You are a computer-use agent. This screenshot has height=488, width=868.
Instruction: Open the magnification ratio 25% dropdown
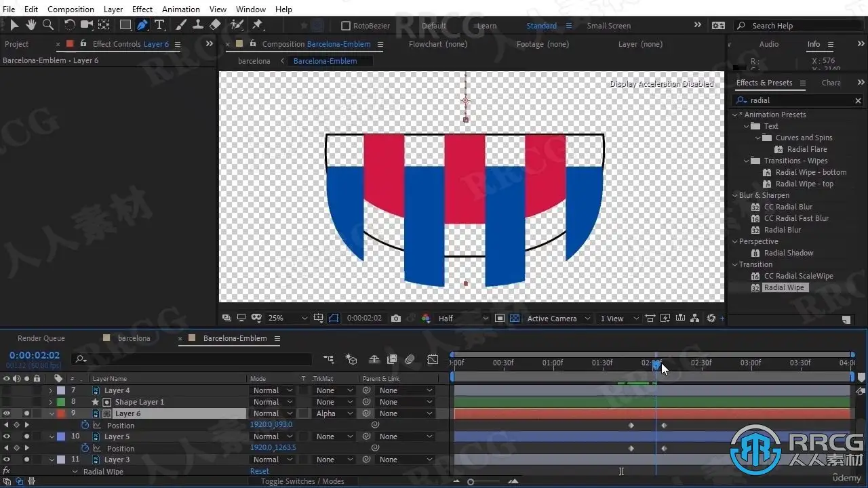click(x=288, y=319)
